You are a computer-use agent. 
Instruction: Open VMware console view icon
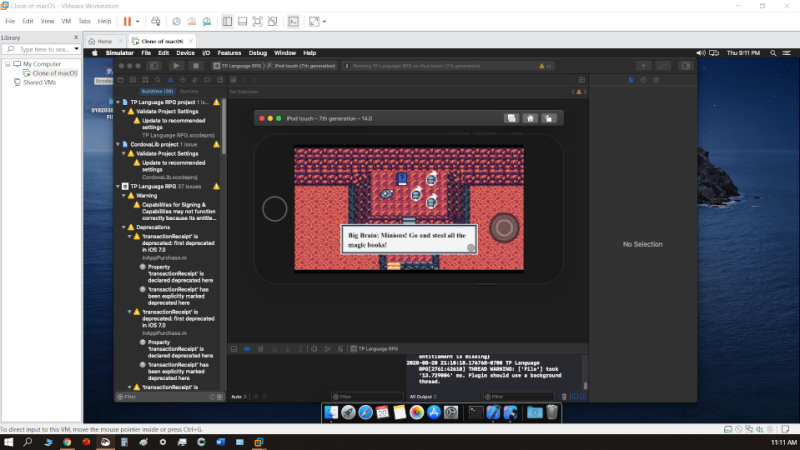(x=293, y=21)
